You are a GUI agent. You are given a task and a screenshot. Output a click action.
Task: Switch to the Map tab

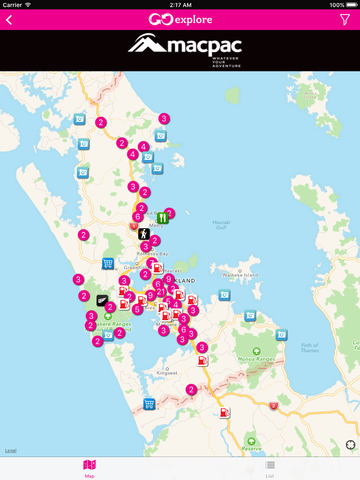[x=89, y=468]
